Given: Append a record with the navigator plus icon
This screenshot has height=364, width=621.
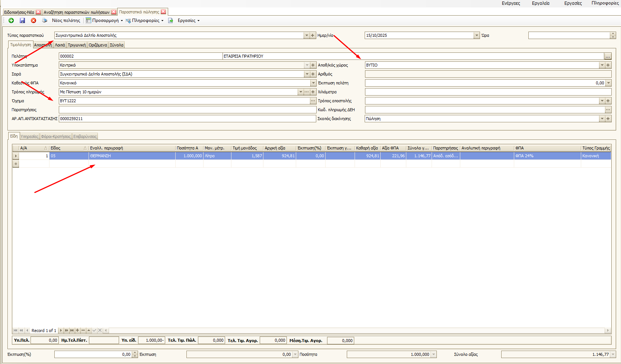Looking at the screenshot, I should click(x=77, y=330).
